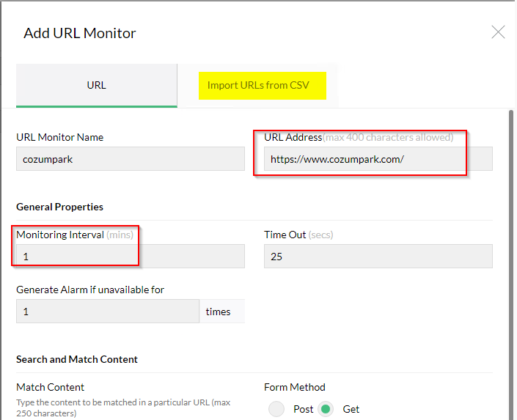Click the dialog's vertical scrollbar

tap(511, 264)
